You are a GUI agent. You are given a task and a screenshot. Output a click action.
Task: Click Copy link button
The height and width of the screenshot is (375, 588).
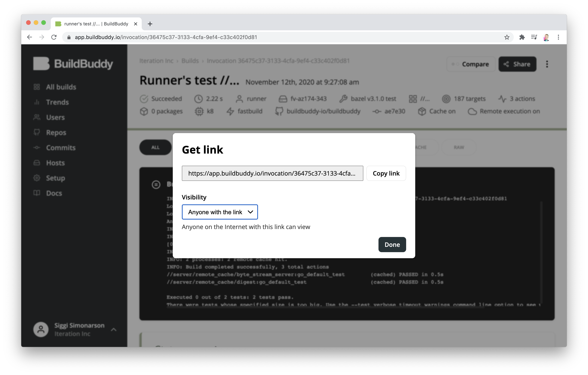click(x=386, y=173)
